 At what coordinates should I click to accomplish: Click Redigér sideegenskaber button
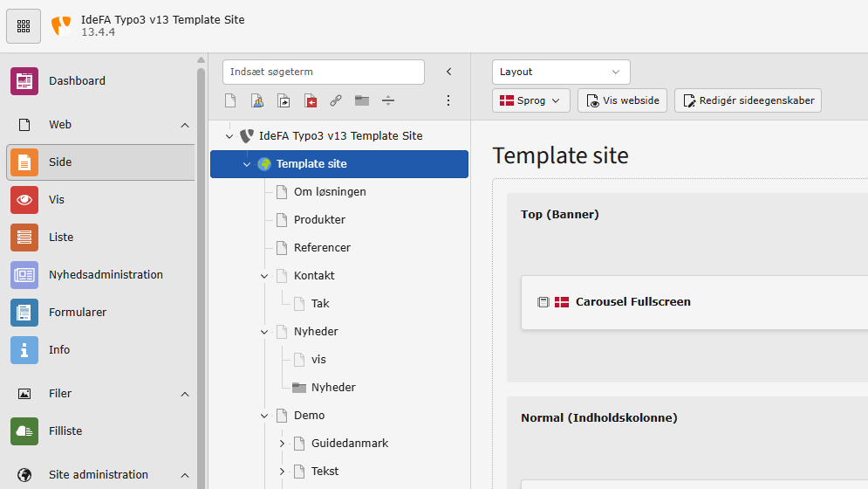(x=748, y=100)
